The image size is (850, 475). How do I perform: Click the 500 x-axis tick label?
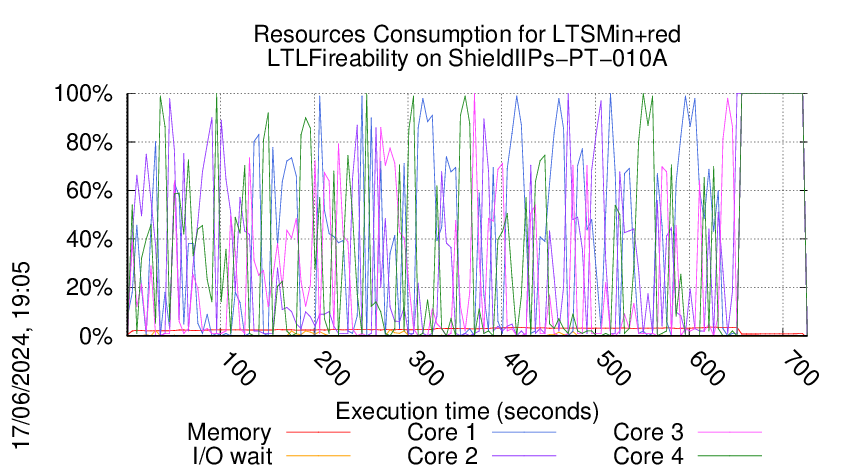click(613, 369)
